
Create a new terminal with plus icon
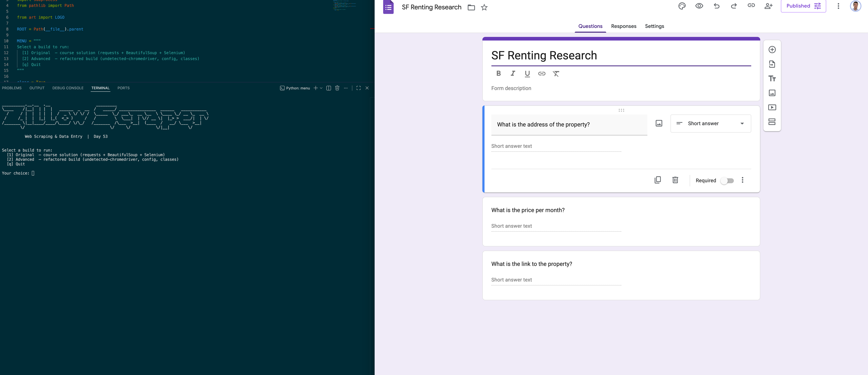coord(316,88)
